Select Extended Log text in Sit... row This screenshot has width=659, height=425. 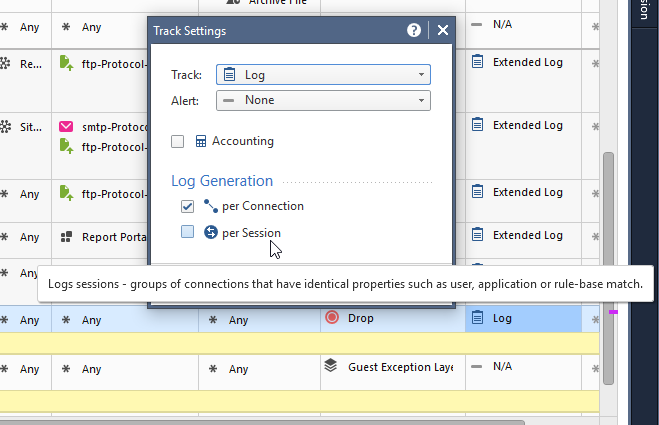pyautogui.click(x=528, y=125)
